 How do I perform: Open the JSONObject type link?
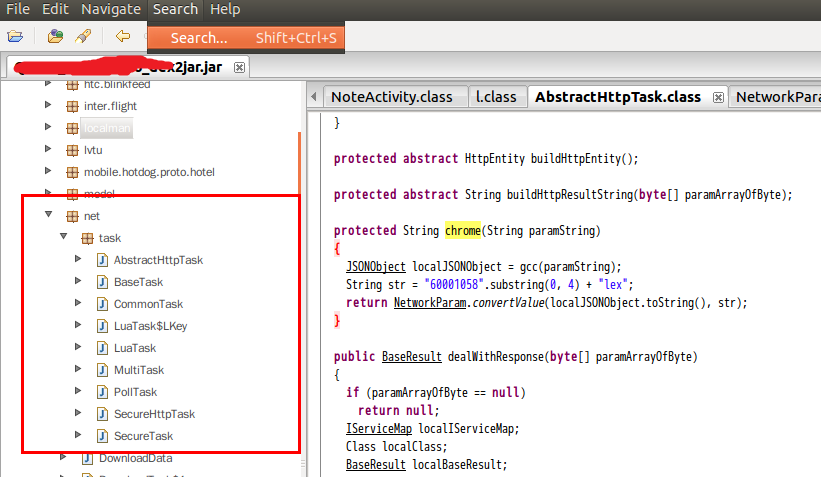(x=375, y=266)
